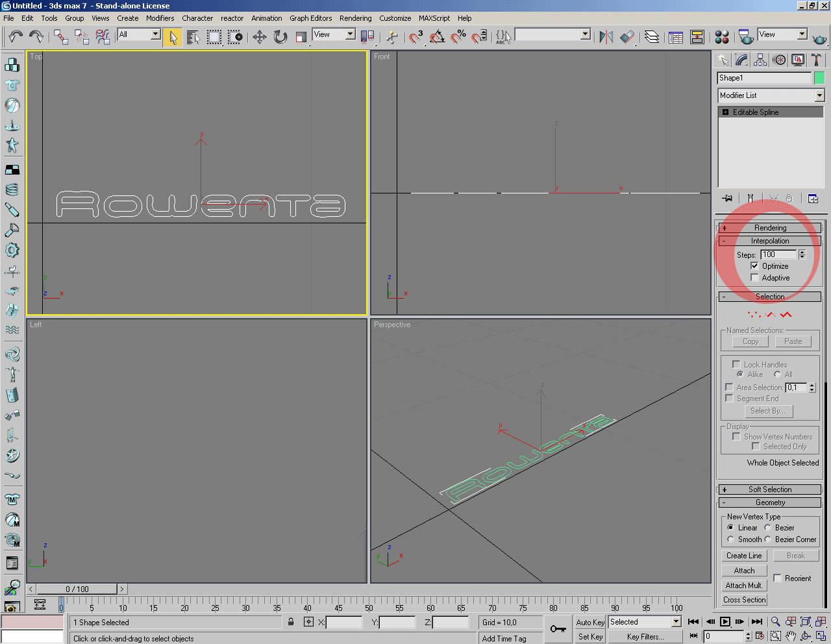Viewport: 831px width, 644px height.
Task: Enable the Adaptive interpolation checkbox
Action: pos(754,278)
